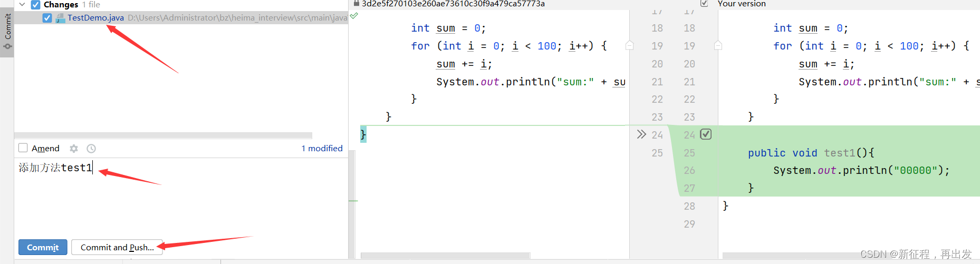The width and height of the screenshot is (980, 264).
Task: Click 'int sum = 0;' in the left pane
Action: (x=448, y=28)
